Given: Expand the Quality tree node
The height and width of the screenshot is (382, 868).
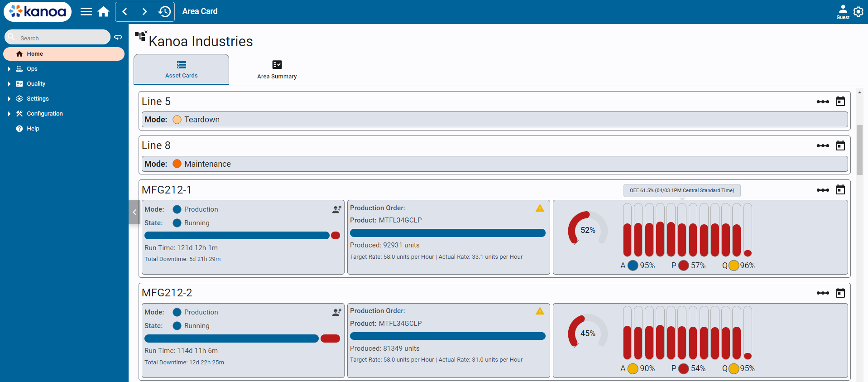Looking at the screenshot, I should click(9, 84).
